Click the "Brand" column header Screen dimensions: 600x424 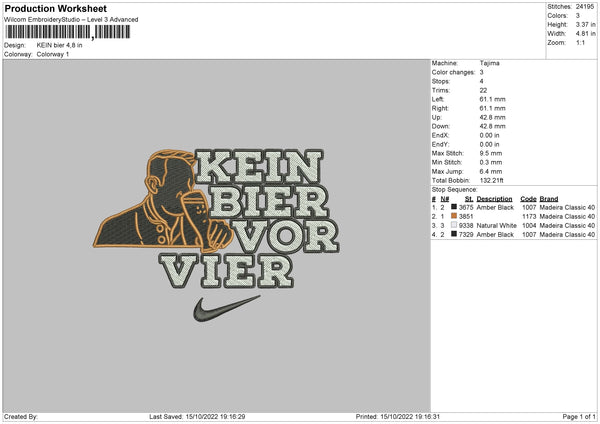(549, 199)
